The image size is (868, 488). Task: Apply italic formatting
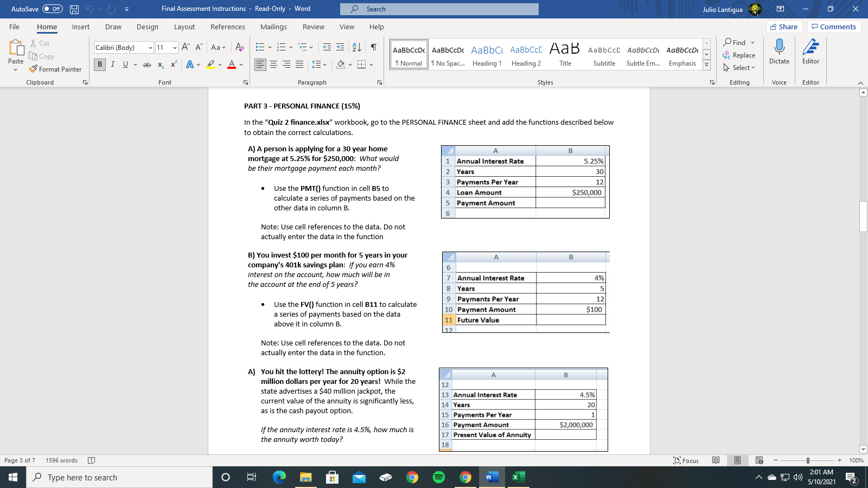[112, 64]
